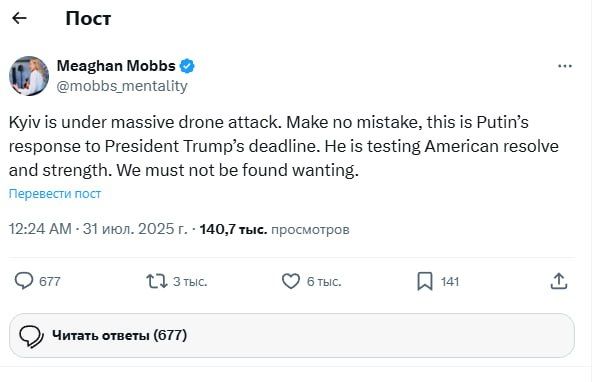The height and width of the screenshot is (382, 602).
Task: Click the blue verified badge
Action: click(187, 66)
